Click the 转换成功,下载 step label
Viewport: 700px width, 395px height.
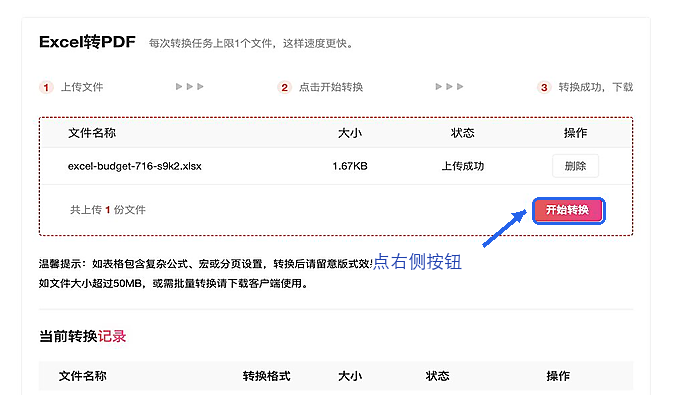pos(596,87)
